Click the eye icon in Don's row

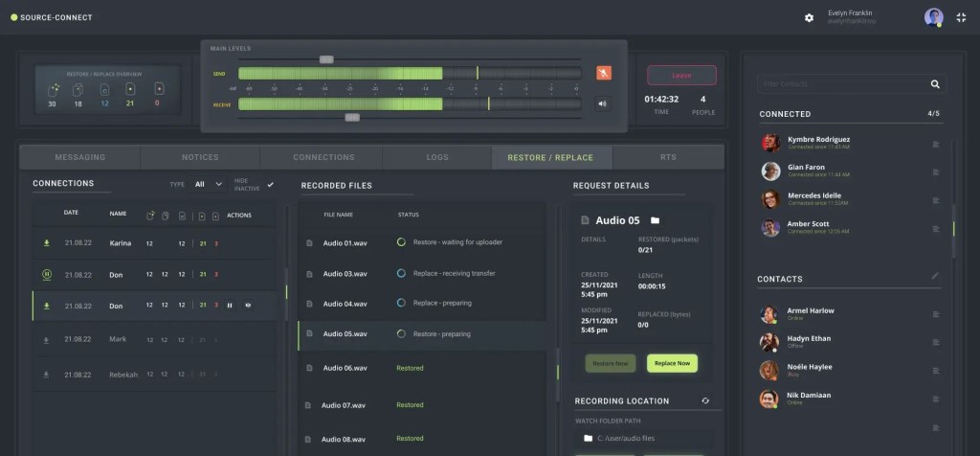pyautogui.click(x=247, y=306)
